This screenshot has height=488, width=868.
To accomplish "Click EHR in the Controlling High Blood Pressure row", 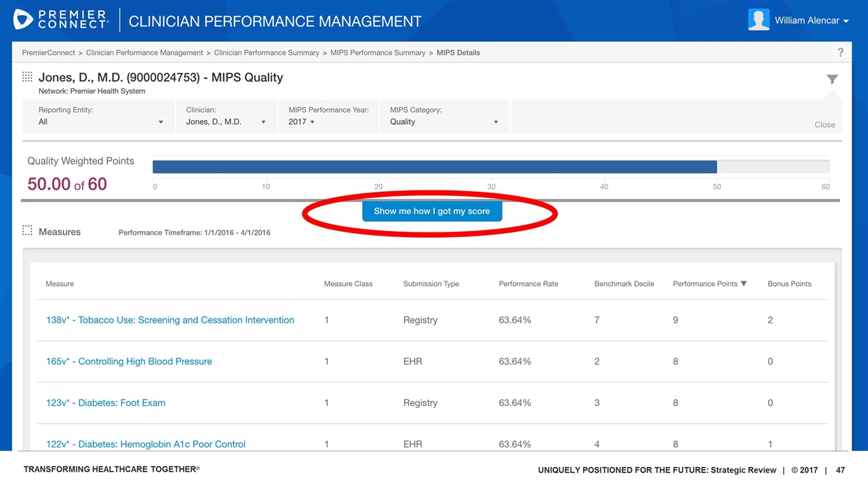I will click(413, 361).
